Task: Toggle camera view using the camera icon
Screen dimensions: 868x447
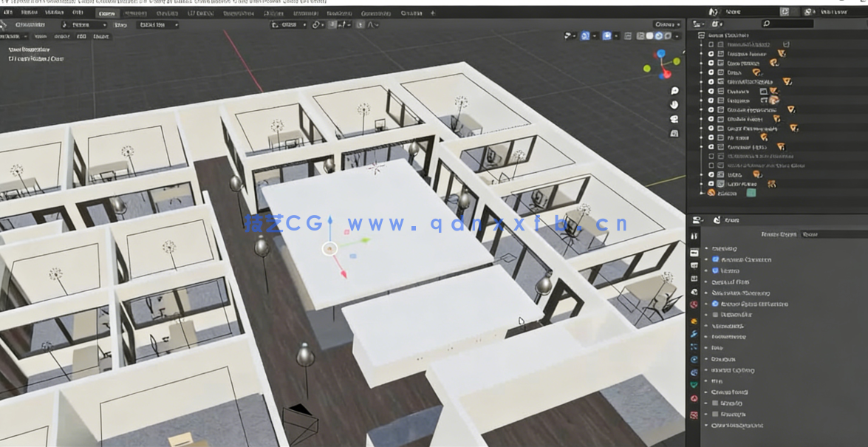Action: 673,119
